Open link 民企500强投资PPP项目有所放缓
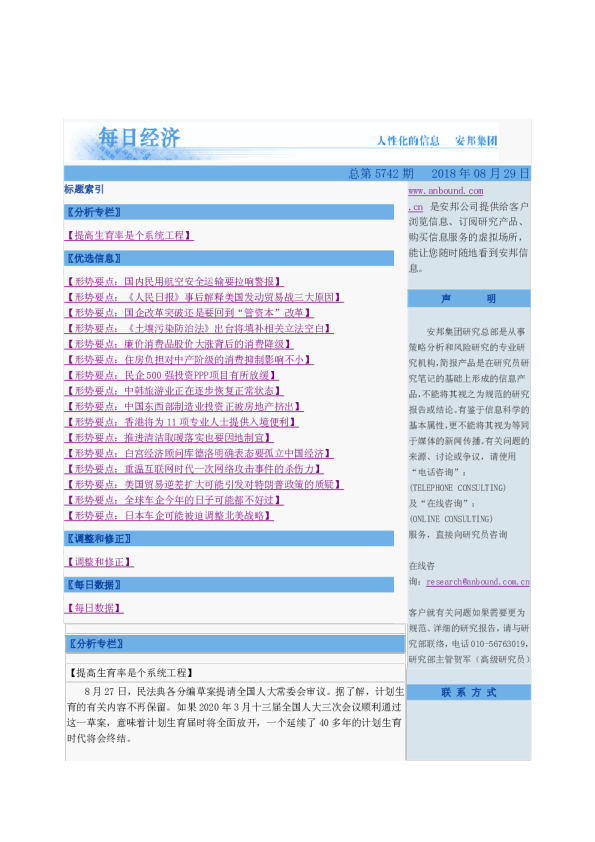 171,375
